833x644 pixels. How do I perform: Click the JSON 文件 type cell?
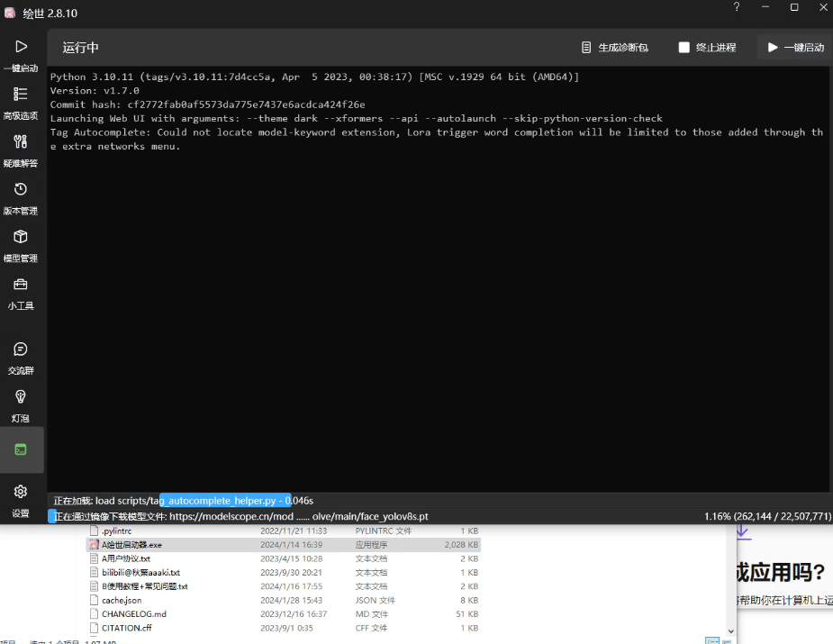tap(375, 600)
